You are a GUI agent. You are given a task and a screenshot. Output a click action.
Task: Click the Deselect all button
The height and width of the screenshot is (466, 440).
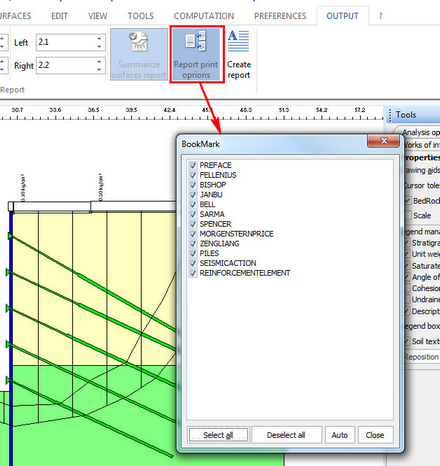pyautogui.click(x=286, y=435)
